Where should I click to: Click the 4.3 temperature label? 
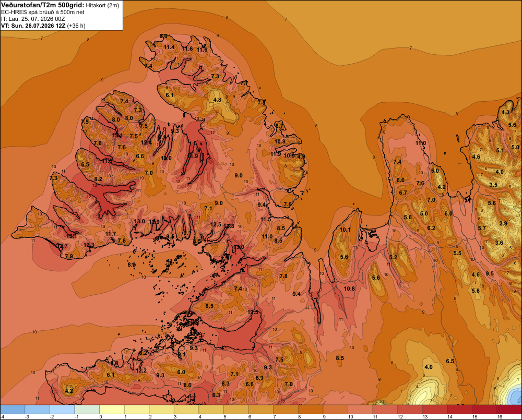pos(505,112)
